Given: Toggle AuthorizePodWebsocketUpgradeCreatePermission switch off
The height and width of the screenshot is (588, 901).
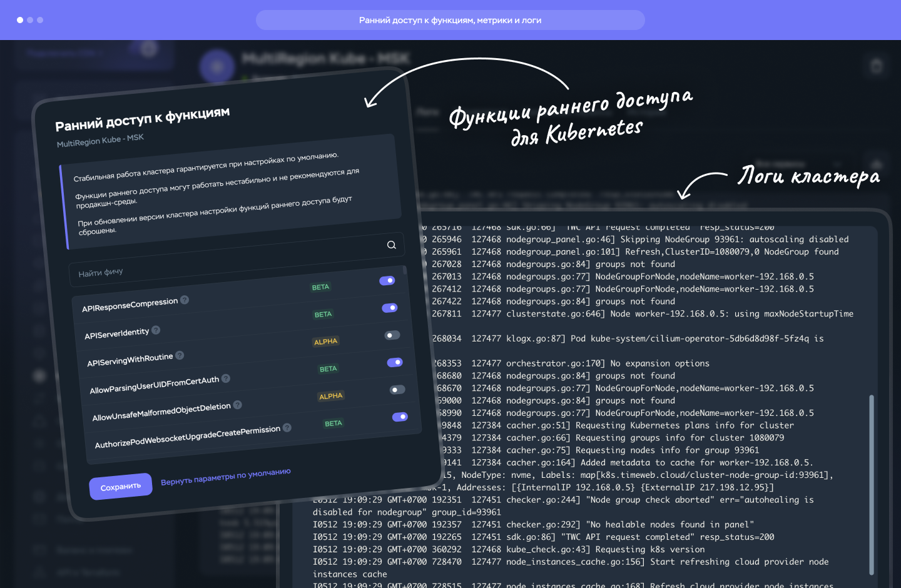Looking at the screenshot, I should 400,417.
